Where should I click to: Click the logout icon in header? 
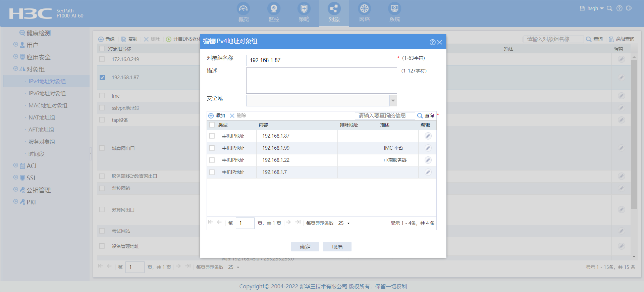click(x=629, y=8)
